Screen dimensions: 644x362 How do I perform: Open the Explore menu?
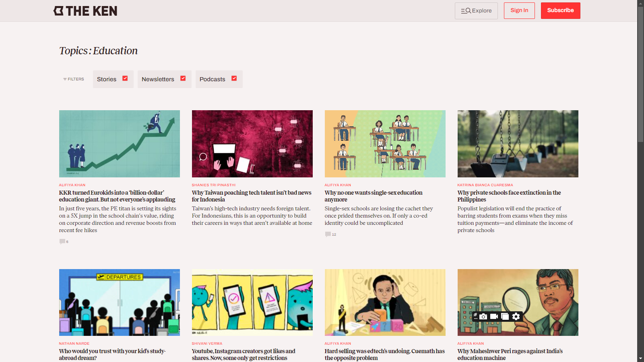[476, 11]
